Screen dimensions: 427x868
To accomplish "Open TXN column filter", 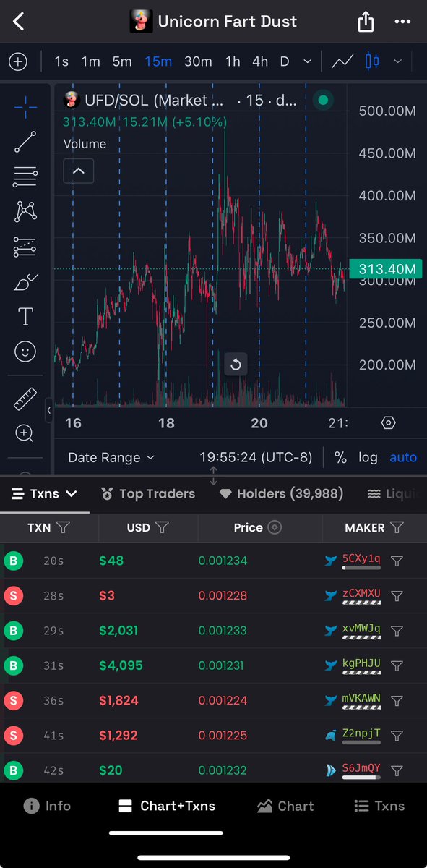I will click(63, 527).
